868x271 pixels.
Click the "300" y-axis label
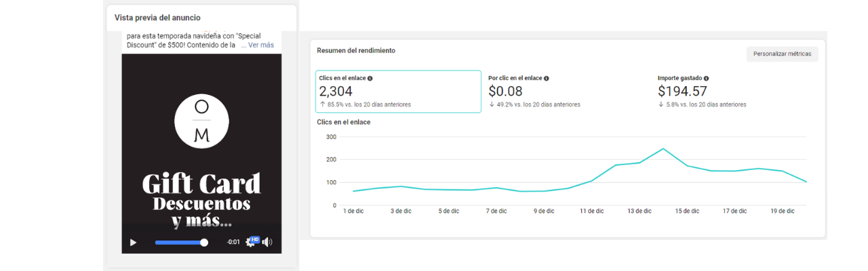tap(331, 136)
